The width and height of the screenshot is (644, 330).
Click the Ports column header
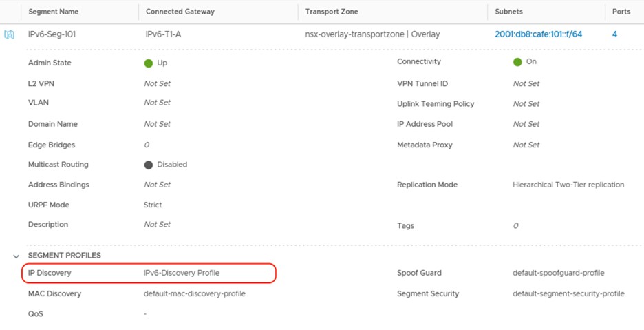pos(622,12)
